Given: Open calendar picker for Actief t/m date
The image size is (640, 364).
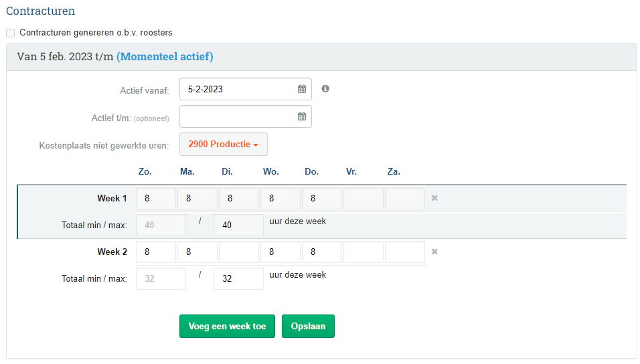Looking at the screenshot, I should 301,116.
